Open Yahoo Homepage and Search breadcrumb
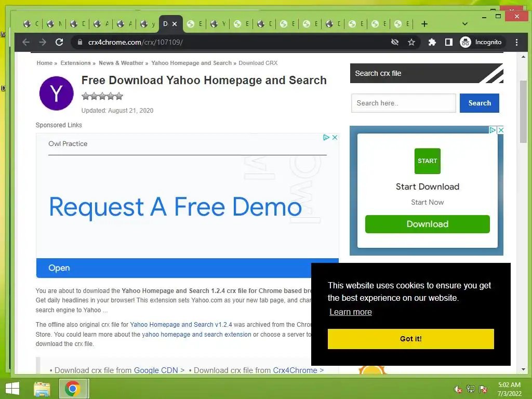Viewport: 532px width, 399px height. tap(191, 63)
